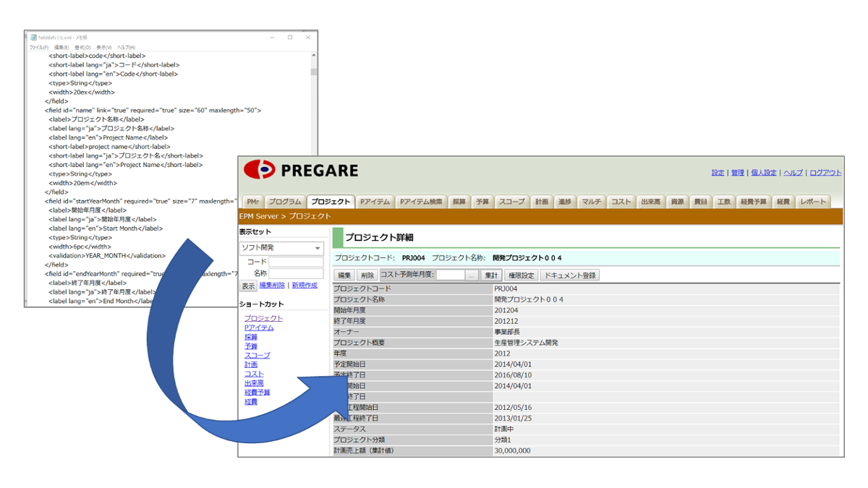Maximize the Notepad window
The height and width of the screenshot is (488, 868).
290,38
